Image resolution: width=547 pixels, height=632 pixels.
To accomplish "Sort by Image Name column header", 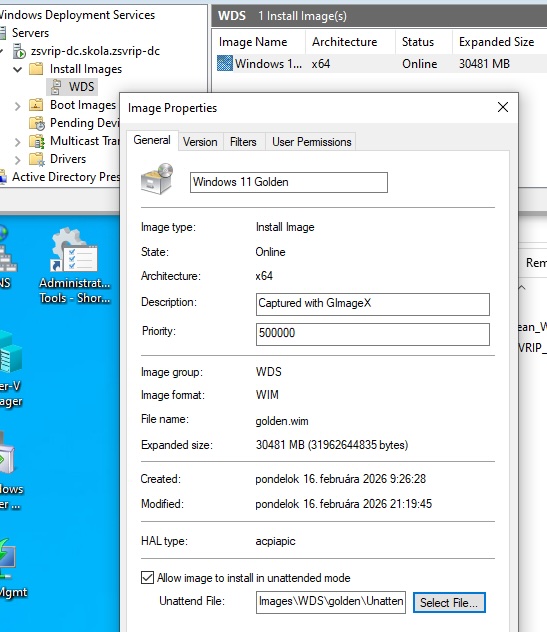I will click(258, 42).
